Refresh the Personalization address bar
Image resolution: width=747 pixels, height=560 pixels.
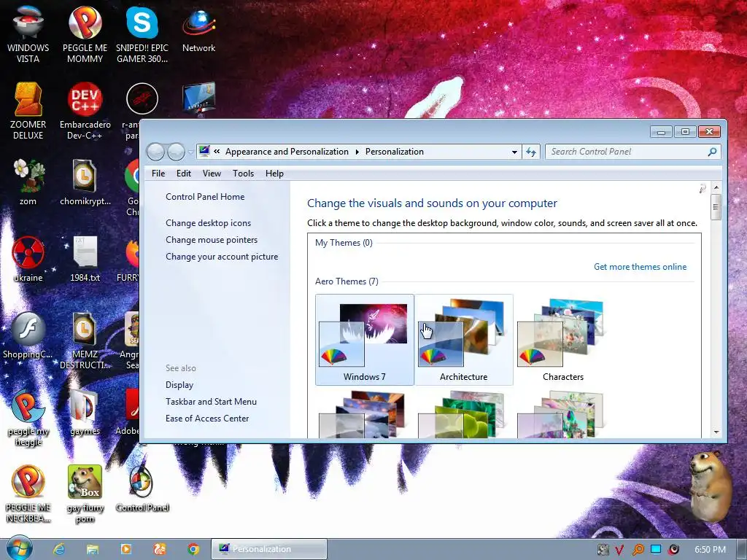[531, 152]
